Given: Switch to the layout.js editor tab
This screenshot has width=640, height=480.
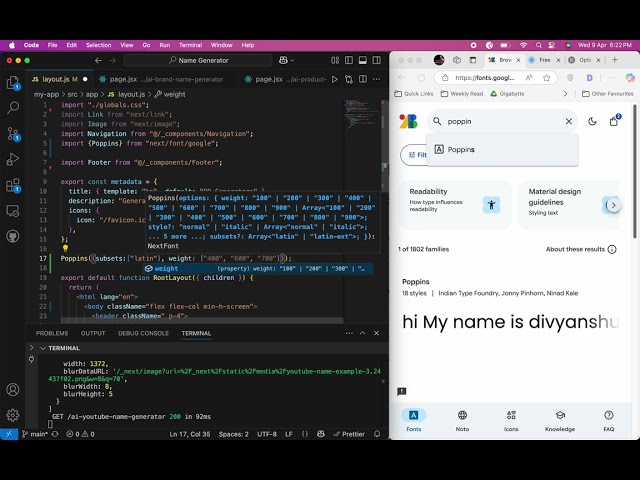Looking at the screenshot, I should pos(60,79).
